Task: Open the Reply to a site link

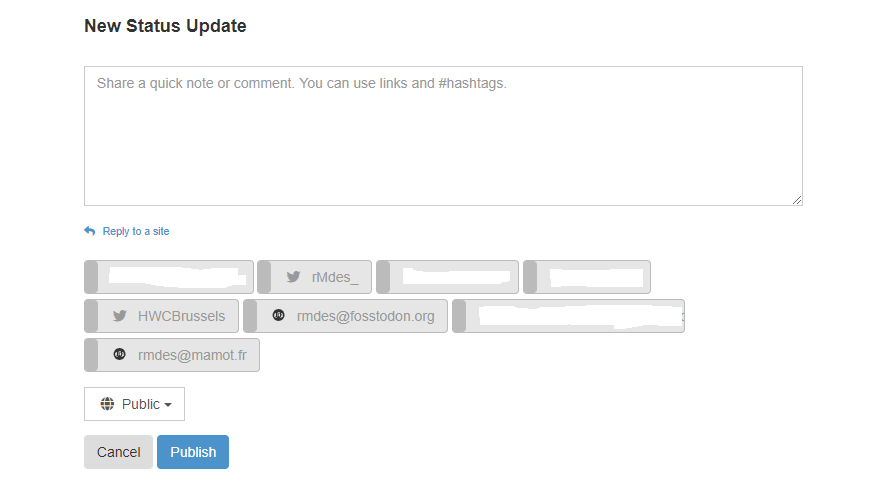Action: pyautogui.click(x=136, y=231)
